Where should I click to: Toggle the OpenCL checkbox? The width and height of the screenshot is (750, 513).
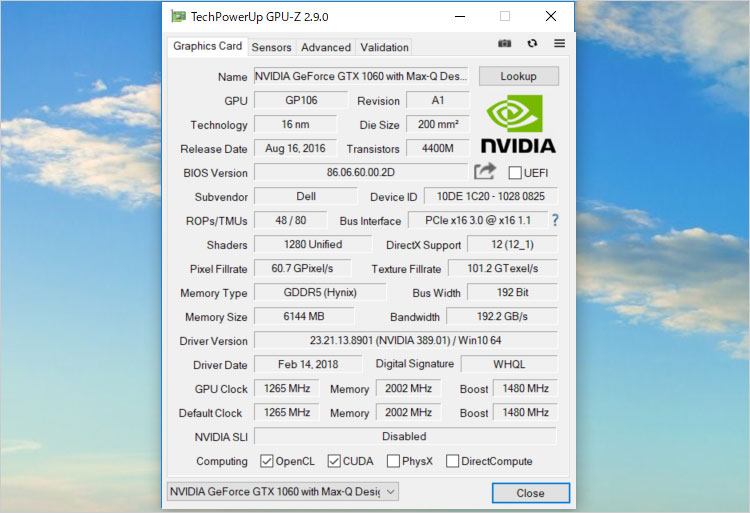coord(266,461)
